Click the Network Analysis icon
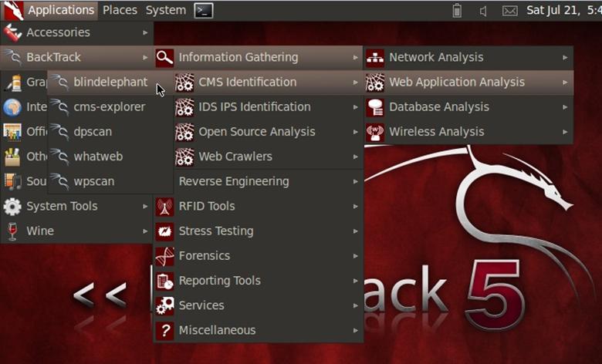 click(x=375, y=57)
